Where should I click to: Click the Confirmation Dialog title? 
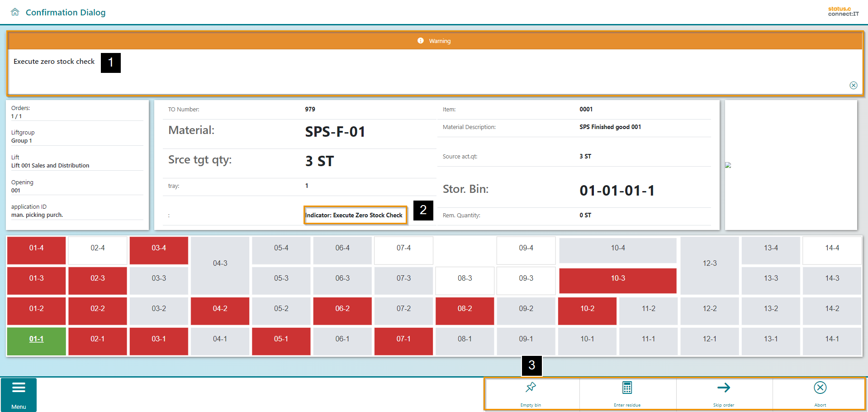pyautogui.click(x=66, y=12)
